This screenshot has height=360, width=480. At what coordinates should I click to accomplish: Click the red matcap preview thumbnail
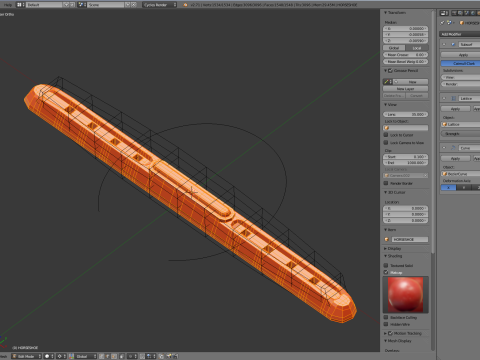click(x=406, y=295)
